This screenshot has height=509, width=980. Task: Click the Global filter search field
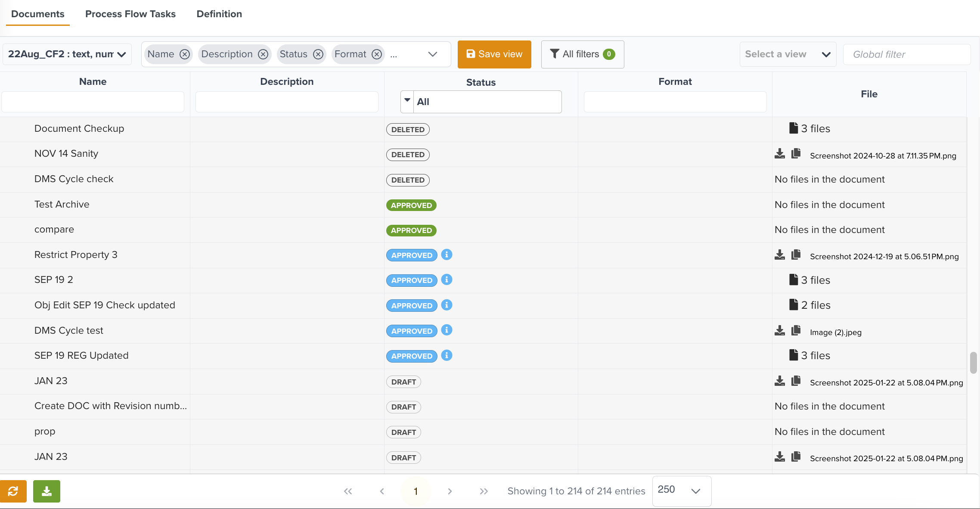[907, 54]
